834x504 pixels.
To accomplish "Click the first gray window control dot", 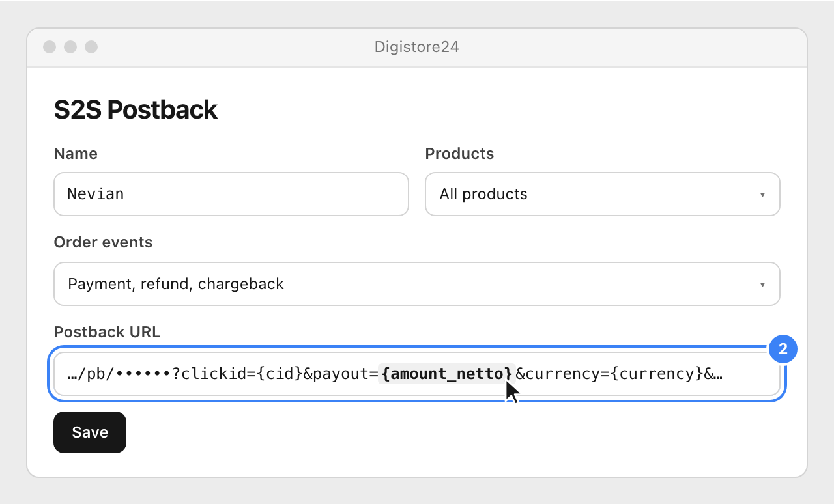I will point(50,47).
